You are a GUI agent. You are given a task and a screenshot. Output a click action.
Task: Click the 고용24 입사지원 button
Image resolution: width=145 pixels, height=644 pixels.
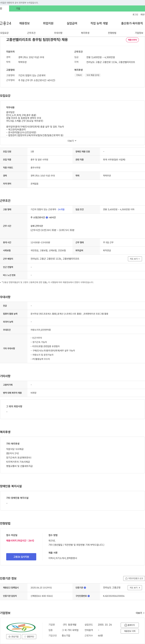pos(21,557)
